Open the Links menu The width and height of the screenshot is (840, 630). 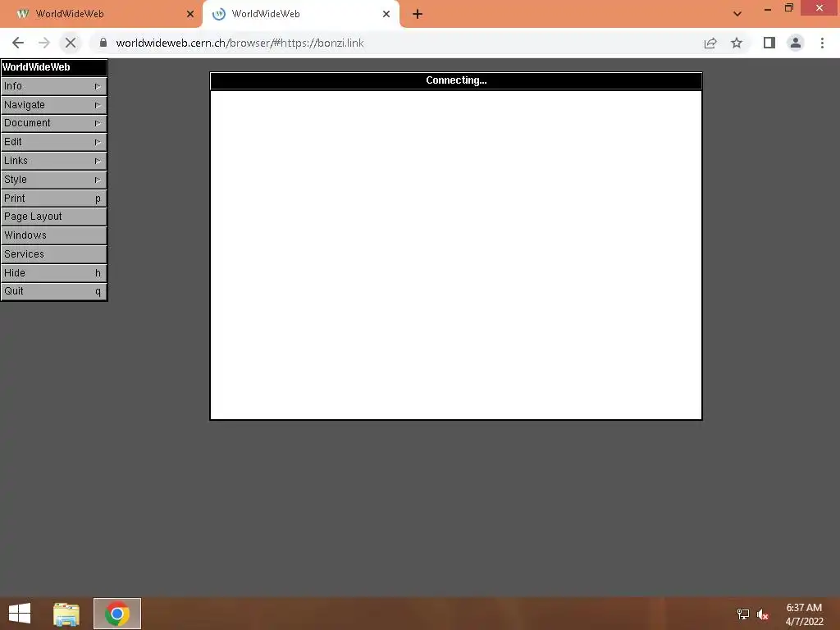[53, 161]
